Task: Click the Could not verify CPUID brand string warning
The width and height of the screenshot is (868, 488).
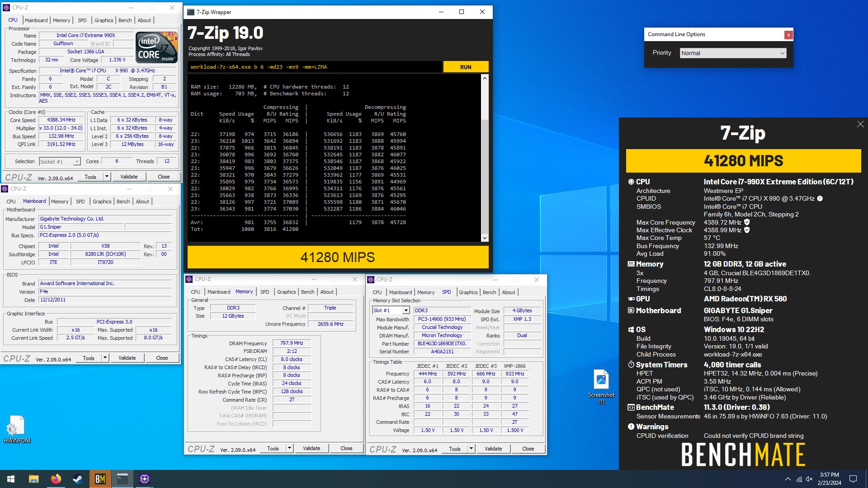Action: [x=753, y=436]
